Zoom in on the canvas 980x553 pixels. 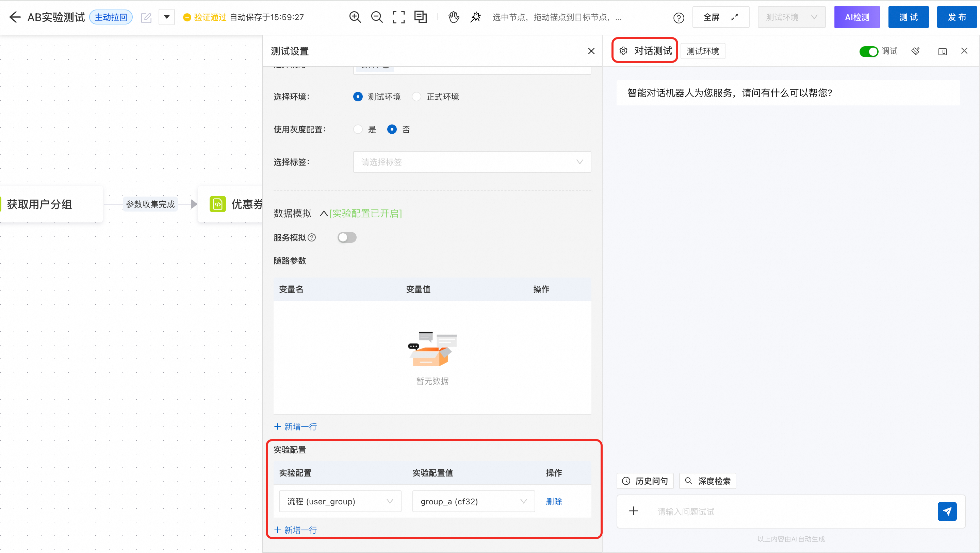pyautogui.click(x=355, y=17)
